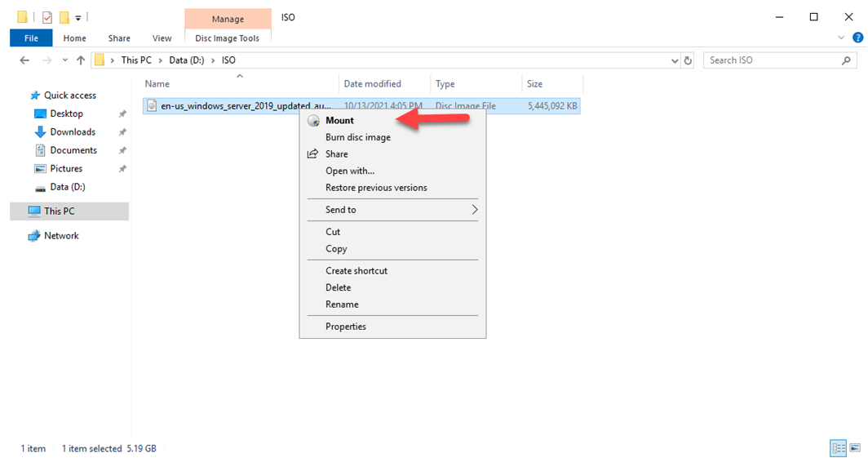The height and width of the screenshot is (467, 868).
Task: Click the ISO breadcrumb segment
Action: pos(228,60)
